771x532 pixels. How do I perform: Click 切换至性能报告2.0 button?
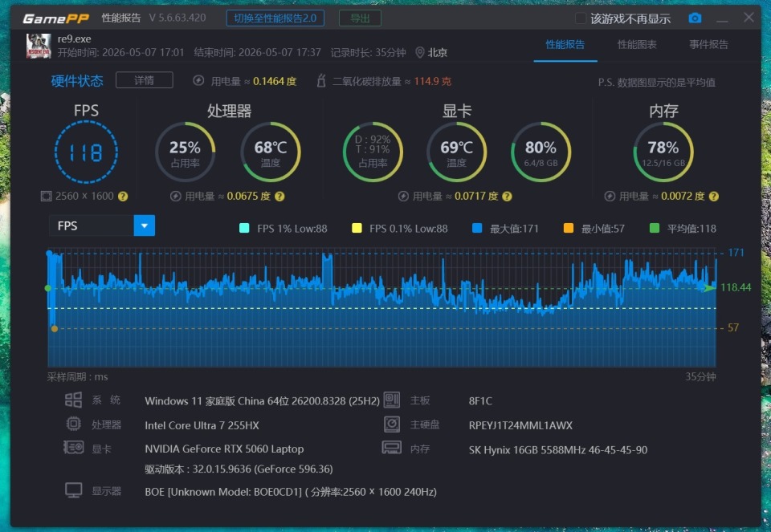click(x=275, y=18)
